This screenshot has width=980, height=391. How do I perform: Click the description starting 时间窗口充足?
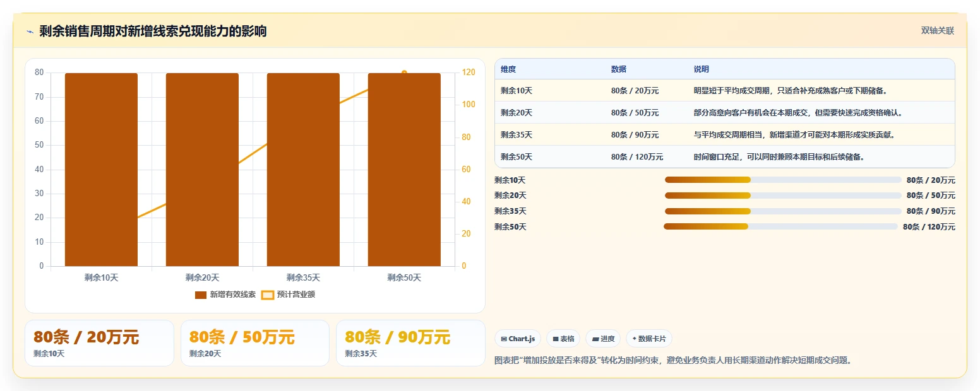point(779,157)
